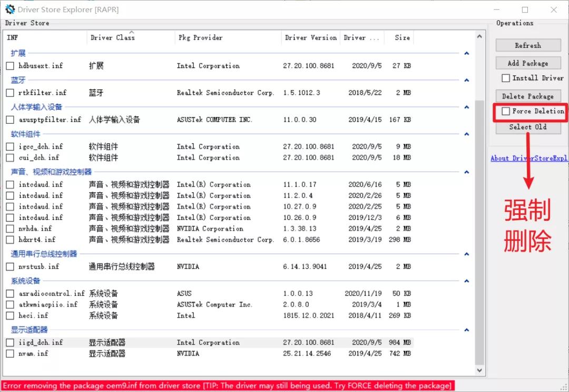
Task: Check the nvam.inf driver checkbox
Action: pos(9,353)
